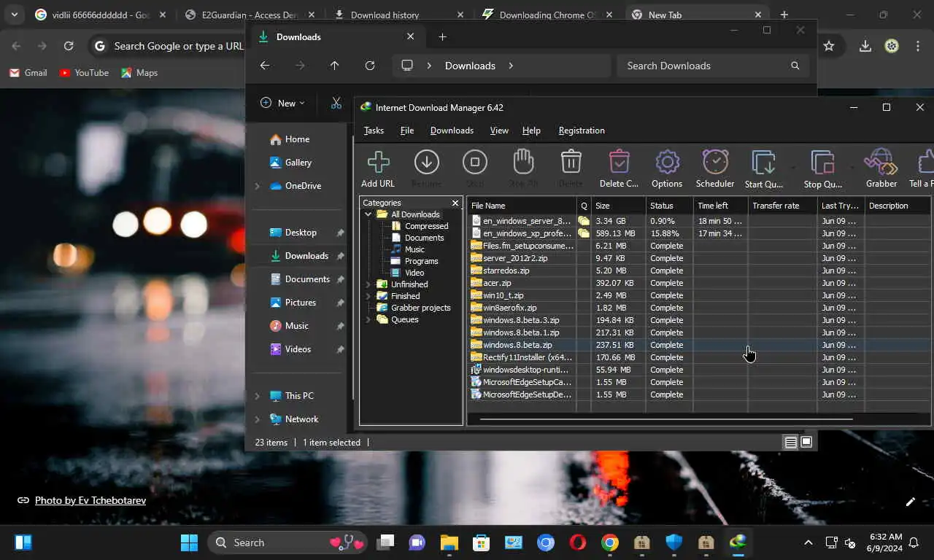Switch to E2Guardian Access Denied tab

coord(250,15)
